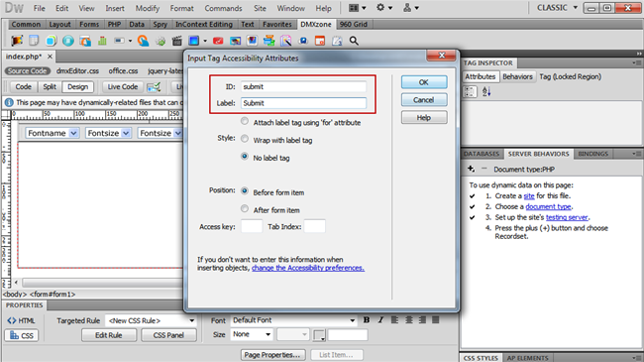Click the Access key input field
Image resolution: width=644 pixels, height=362 pixels.
(252, 226)
